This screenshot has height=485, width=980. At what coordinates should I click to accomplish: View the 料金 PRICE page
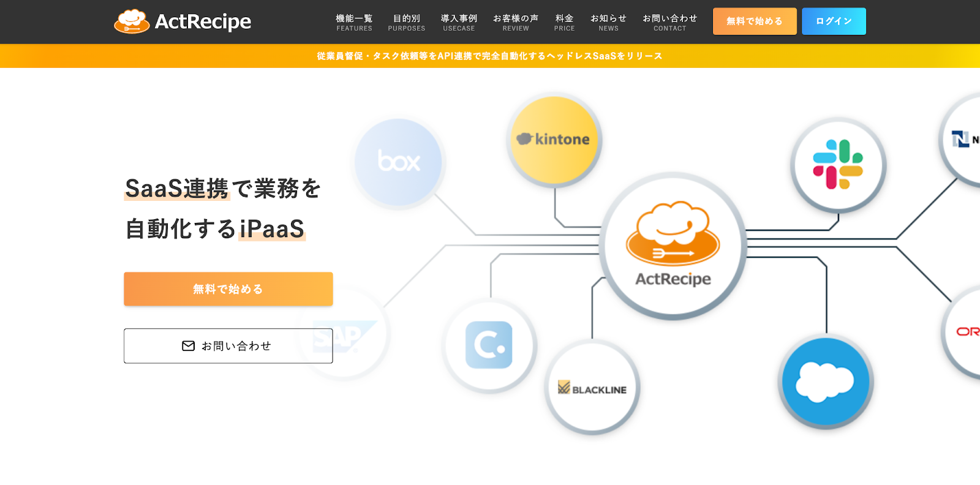click(564, 22)
